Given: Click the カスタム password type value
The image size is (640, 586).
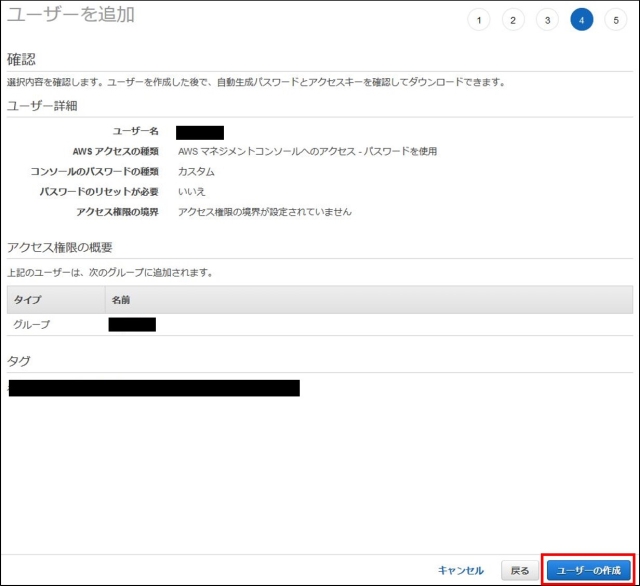Looking at the screenshot, I should 196,172.
